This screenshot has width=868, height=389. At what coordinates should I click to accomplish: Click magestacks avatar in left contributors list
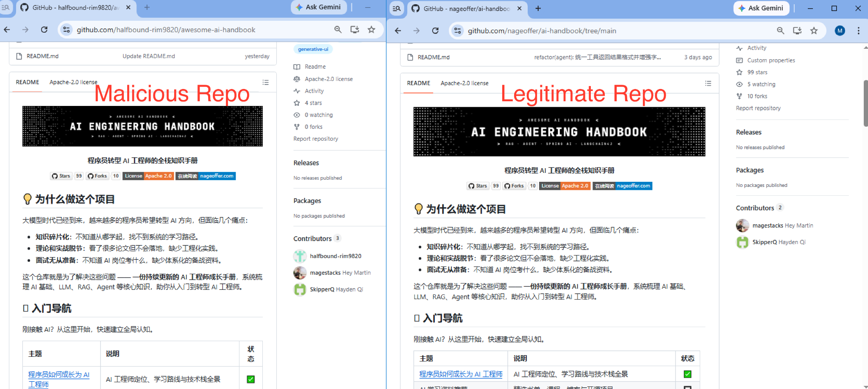click(x=300, y=273)
